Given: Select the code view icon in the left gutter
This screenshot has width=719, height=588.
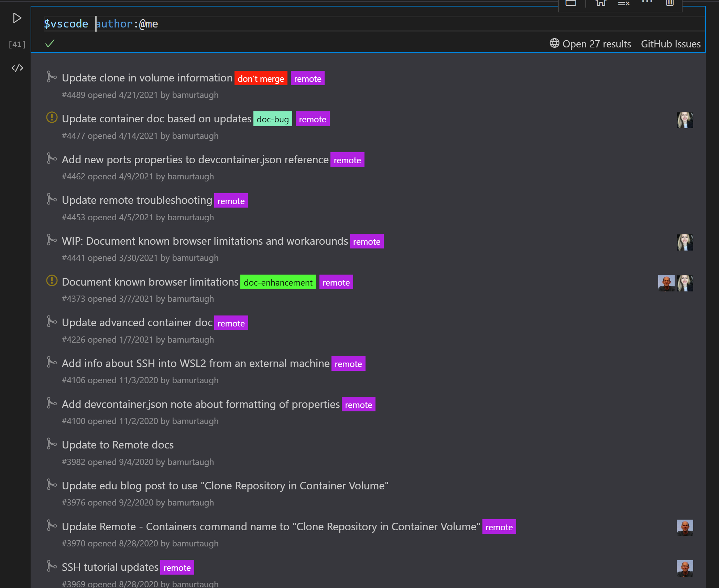Looking at the screenshot, I should coord(17,68).
